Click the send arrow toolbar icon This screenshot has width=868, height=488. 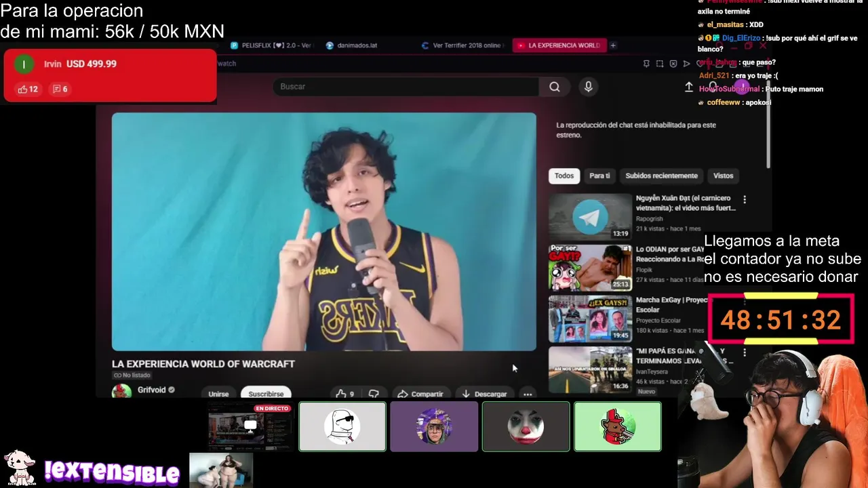pyautogui.click(x=687, y=64)
